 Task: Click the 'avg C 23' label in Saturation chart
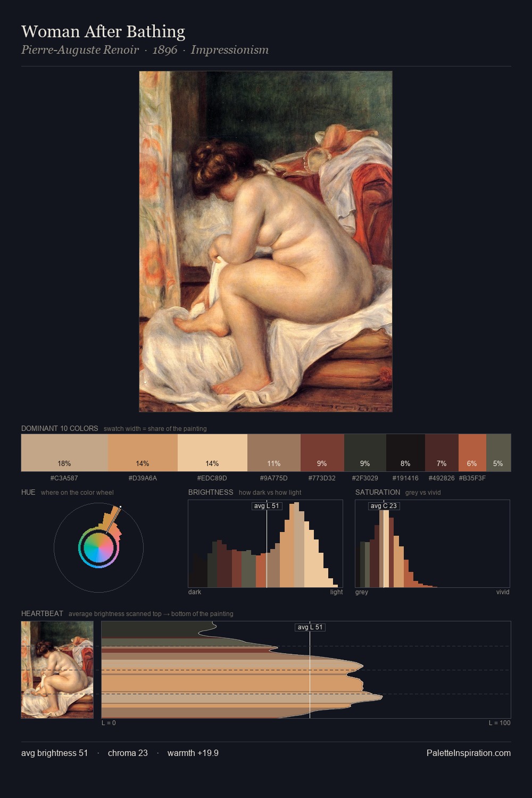384,506
